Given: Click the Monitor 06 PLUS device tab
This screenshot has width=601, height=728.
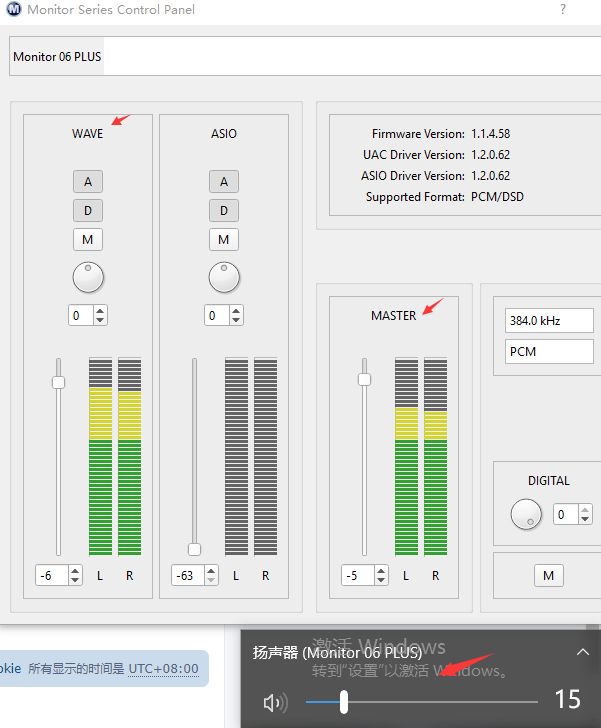Looking at the screenshot, I should (57, 57).
